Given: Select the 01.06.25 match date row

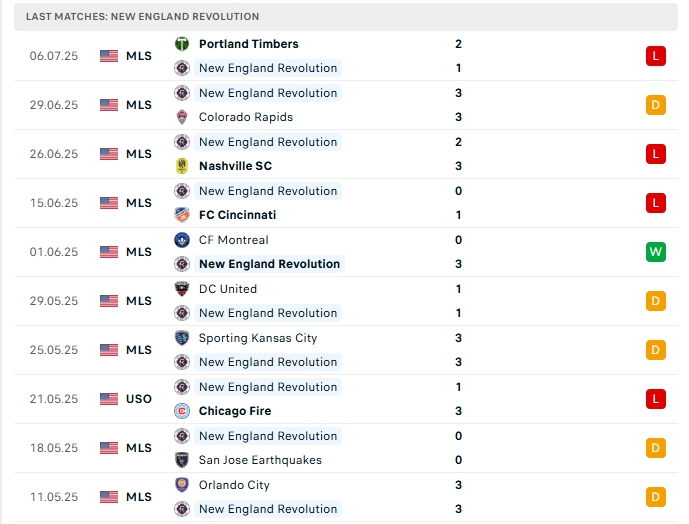Looking at the screenshot, I should 53,252.
